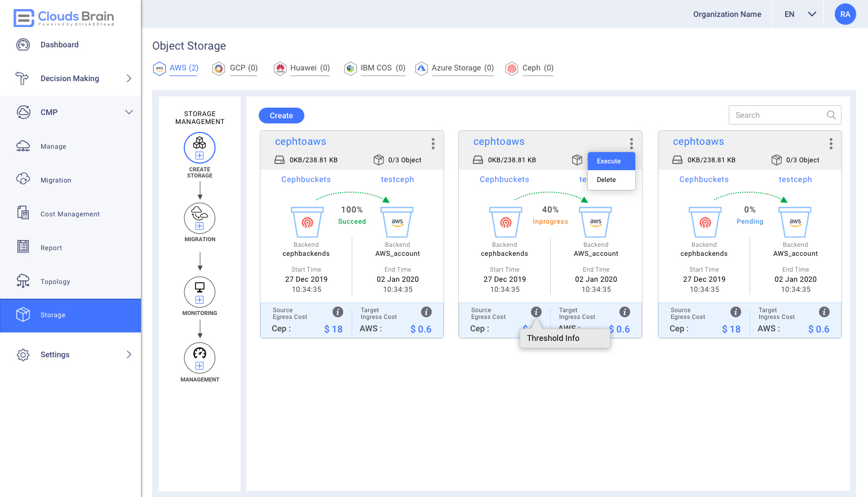868x497 pixels.
Task: Click Source Egress Cost info icon, Succeed card
Action: point(338,312)
